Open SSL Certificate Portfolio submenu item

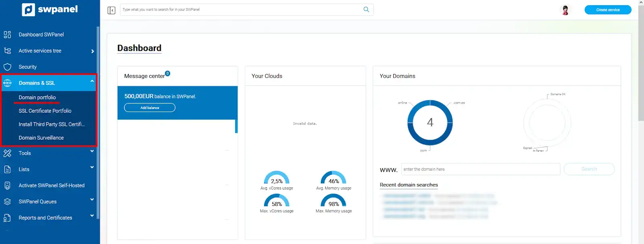pyautogui.click(x=45, y=111)
